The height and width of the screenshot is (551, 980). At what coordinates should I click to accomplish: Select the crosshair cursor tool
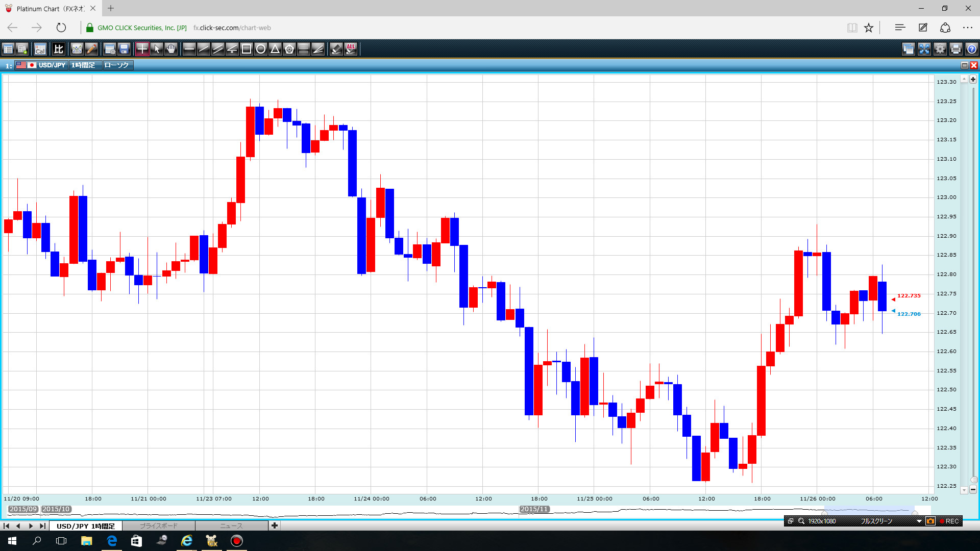click(x=142, y=49)
